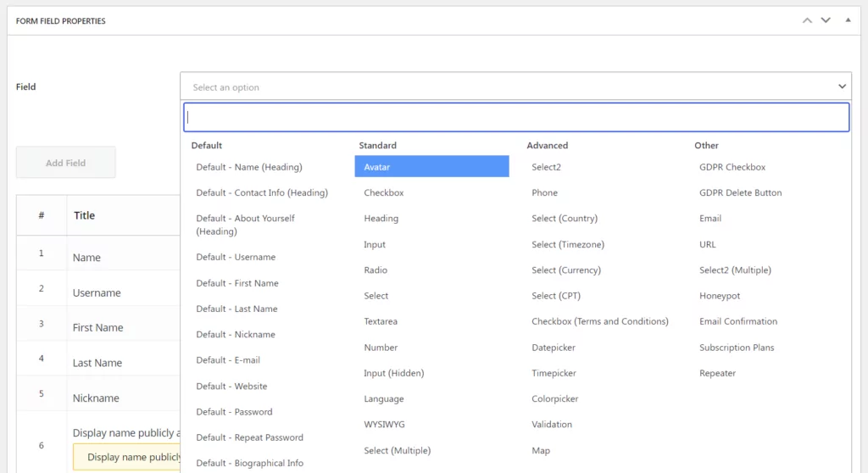Pick the Textarea field type

pyautogui.click(x=381, y=321)
